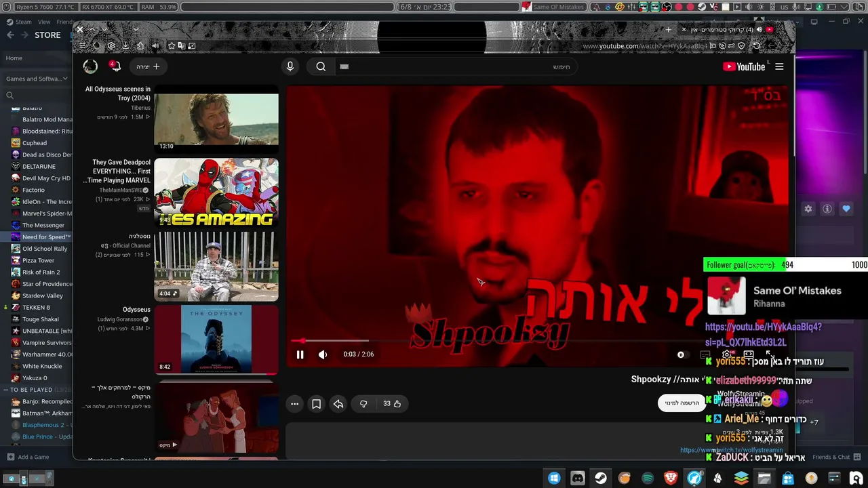Screen dimensions: 868x488
Task: Open the YouTube hamburger guide menu
Action: [x=779, y=66]
